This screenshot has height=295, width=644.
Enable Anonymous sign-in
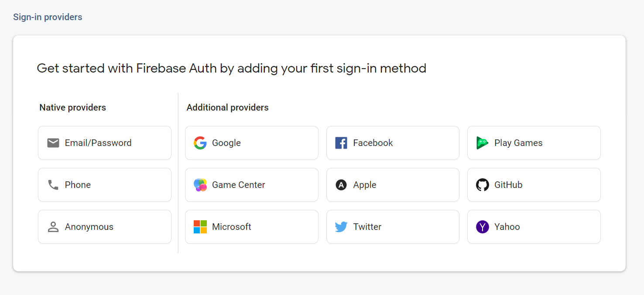(105, 226)
